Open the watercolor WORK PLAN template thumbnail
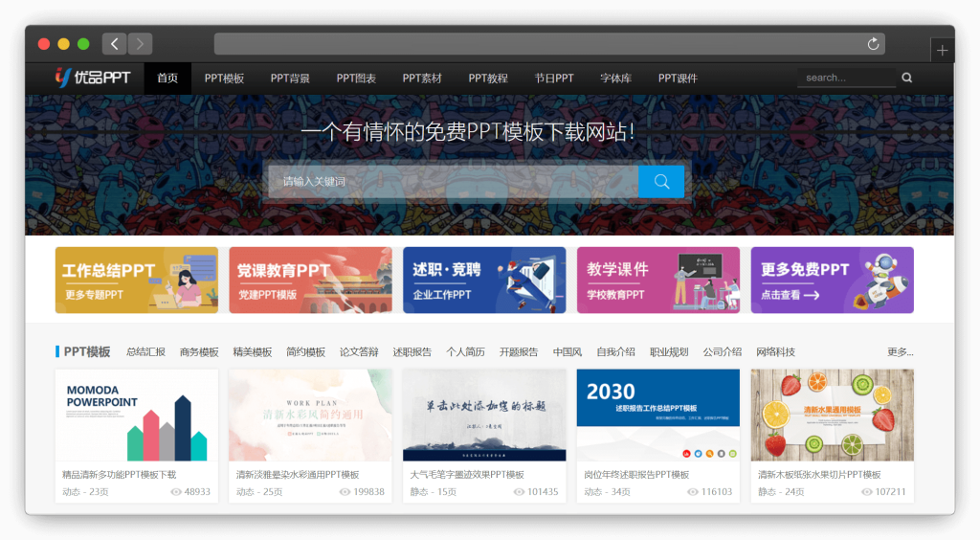Viewport: 980px width, 540px height. [311, 415]
